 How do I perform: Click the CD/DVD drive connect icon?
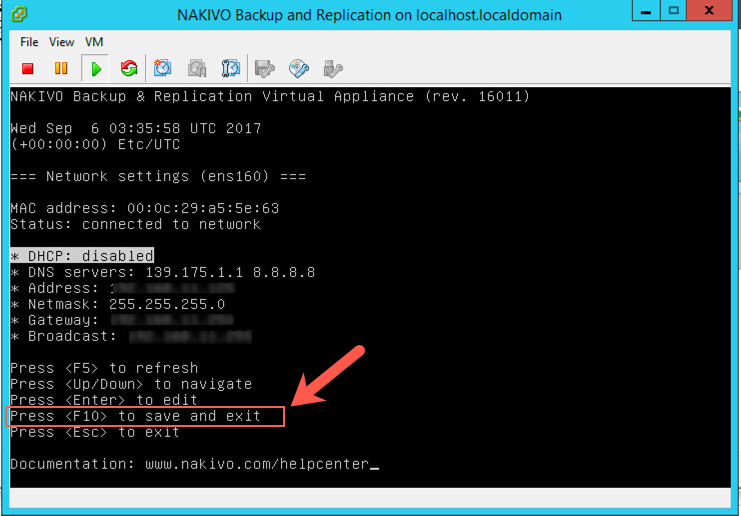(x=299, y=69)
